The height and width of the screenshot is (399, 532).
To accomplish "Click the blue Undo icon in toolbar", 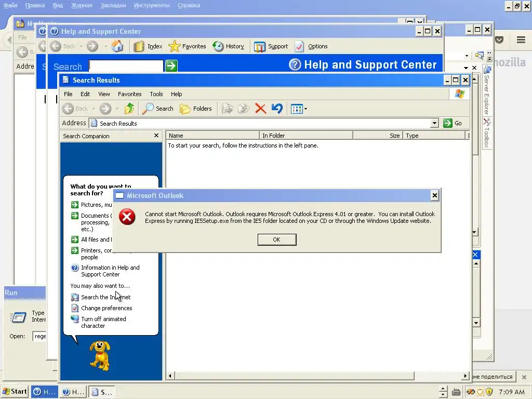I will [x=277, y=109].
